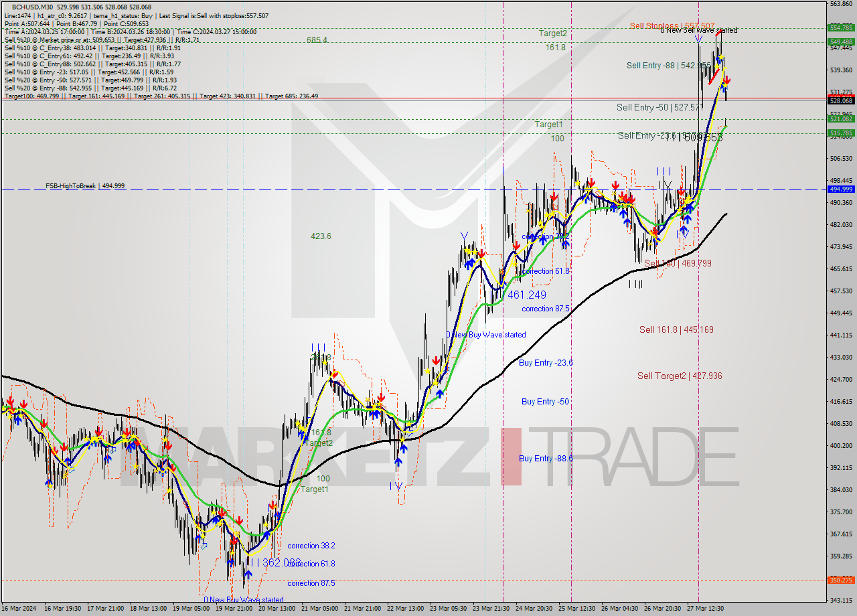The image size is (857, 616).
Task: Click the 563.860 price axis value
Action: tap(841, 4)
